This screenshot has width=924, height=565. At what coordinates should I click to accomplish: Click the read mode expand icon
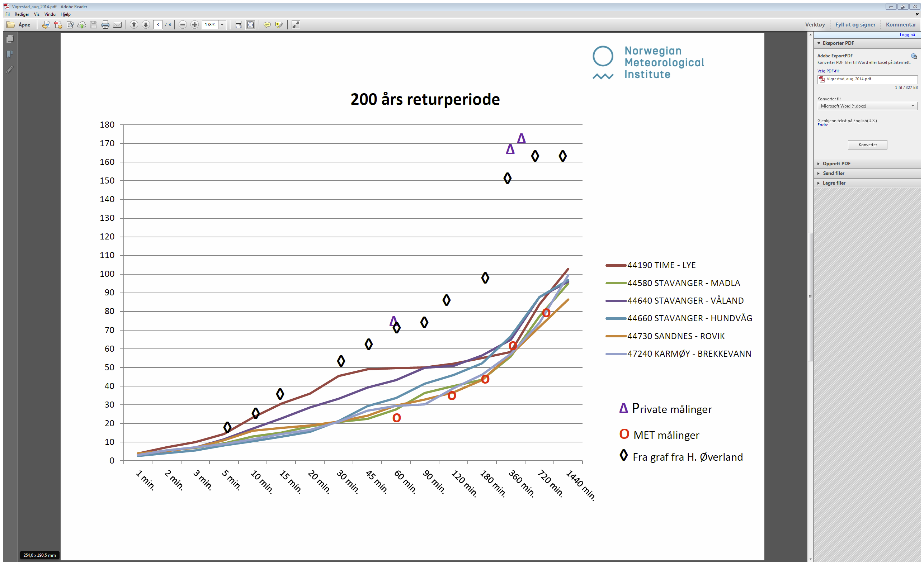[296, 25]
